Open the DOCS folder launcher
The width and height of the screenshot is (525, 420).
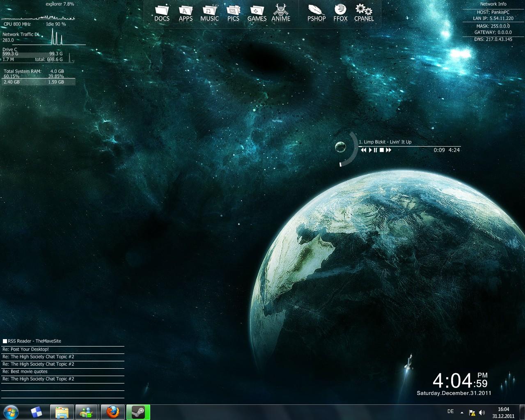162,13
